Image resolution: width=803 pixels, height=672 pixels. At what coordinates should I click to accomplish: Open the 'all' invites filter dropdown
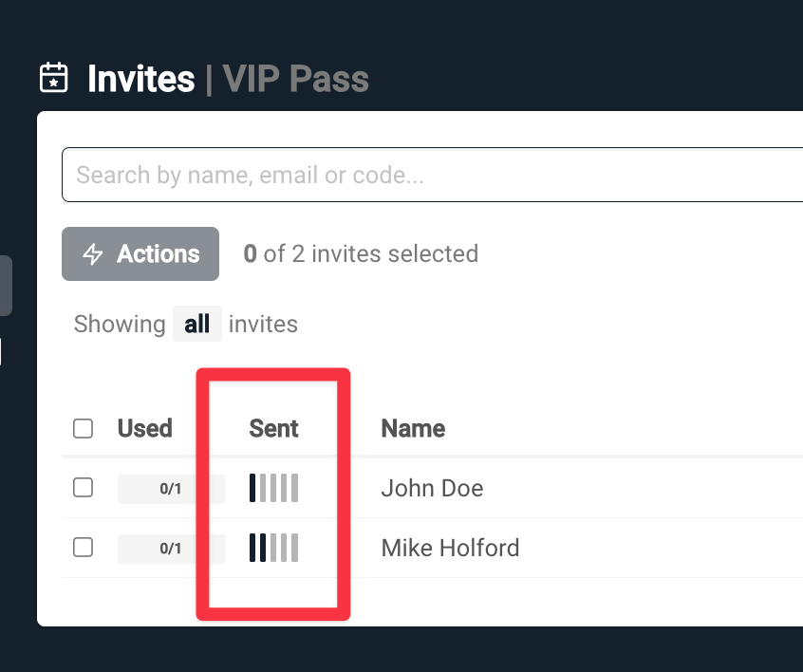197,324
